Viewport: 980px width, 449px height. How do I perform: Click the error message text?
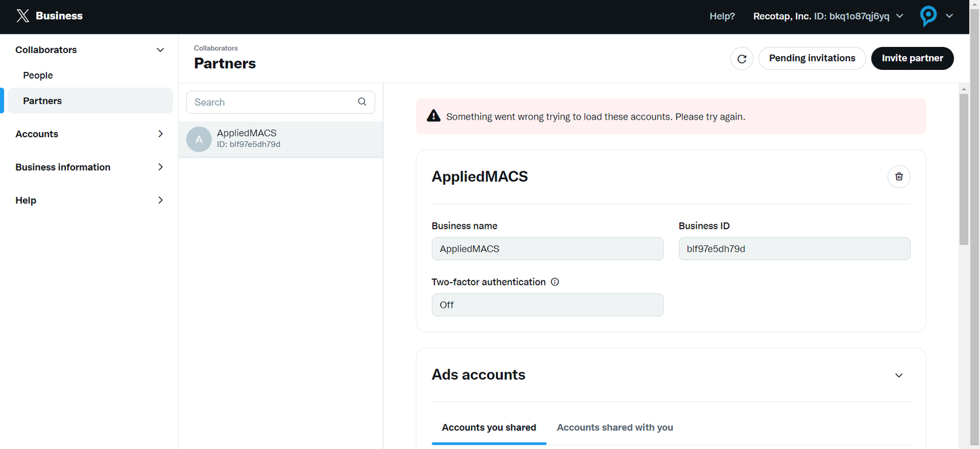pyautogui.click(x=596, y=117)
